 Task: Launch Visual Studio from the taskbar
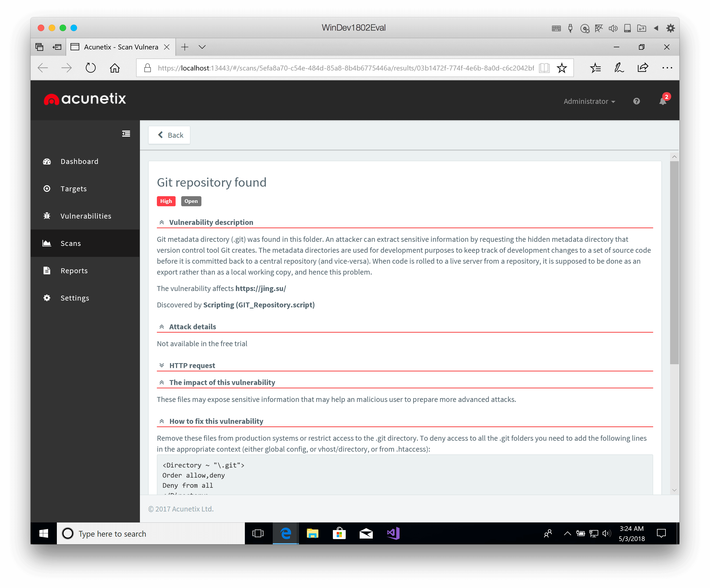point(393,533)
